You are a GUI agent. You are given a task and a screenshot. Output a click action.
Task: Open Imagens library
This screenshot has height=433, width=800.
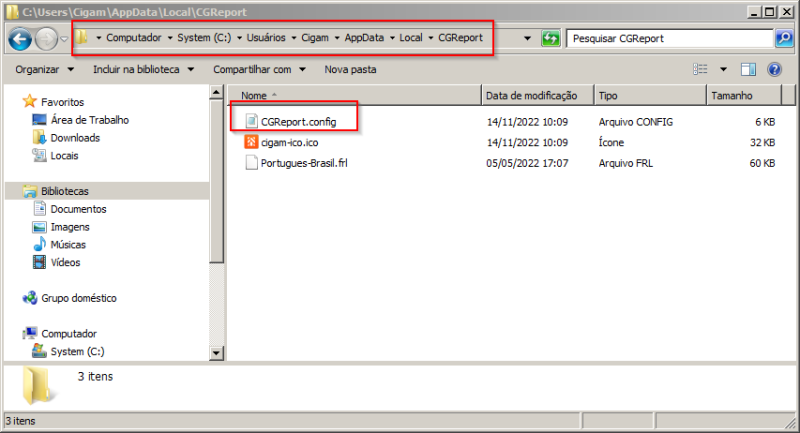70,227
